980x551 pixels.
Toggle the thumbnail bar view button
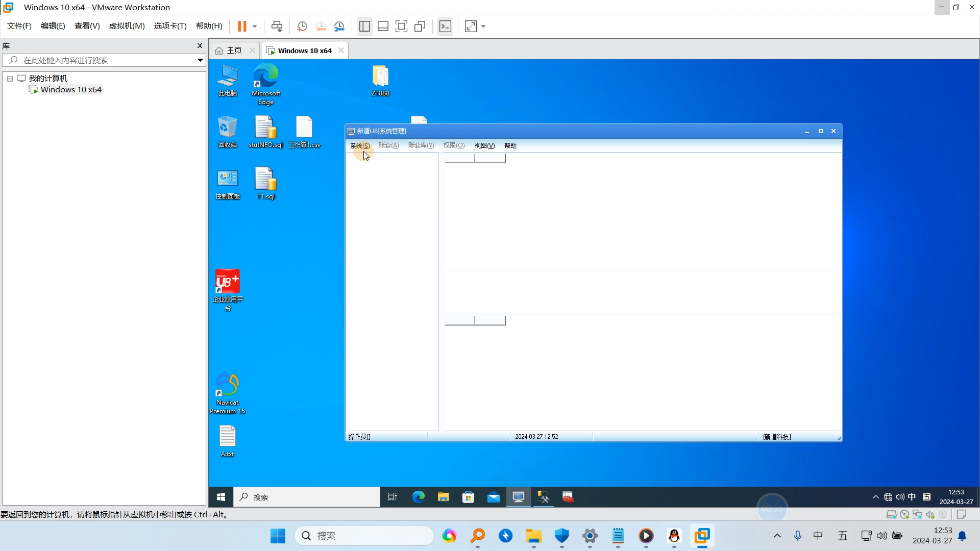click(x=383, y=26)
